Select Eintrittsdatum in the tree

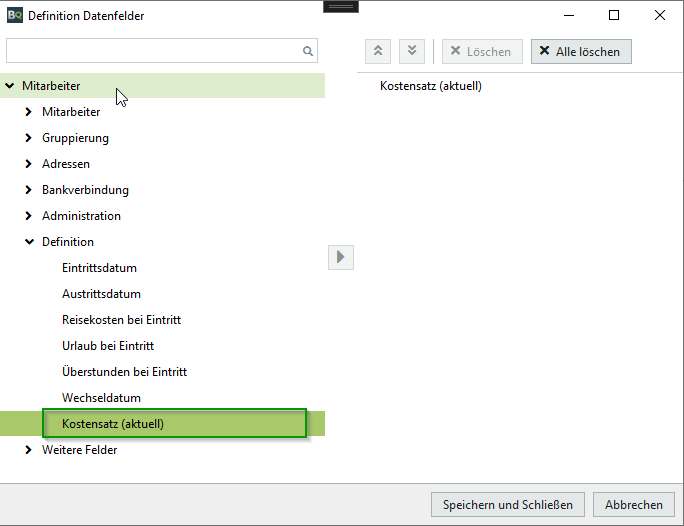[99, 268]
